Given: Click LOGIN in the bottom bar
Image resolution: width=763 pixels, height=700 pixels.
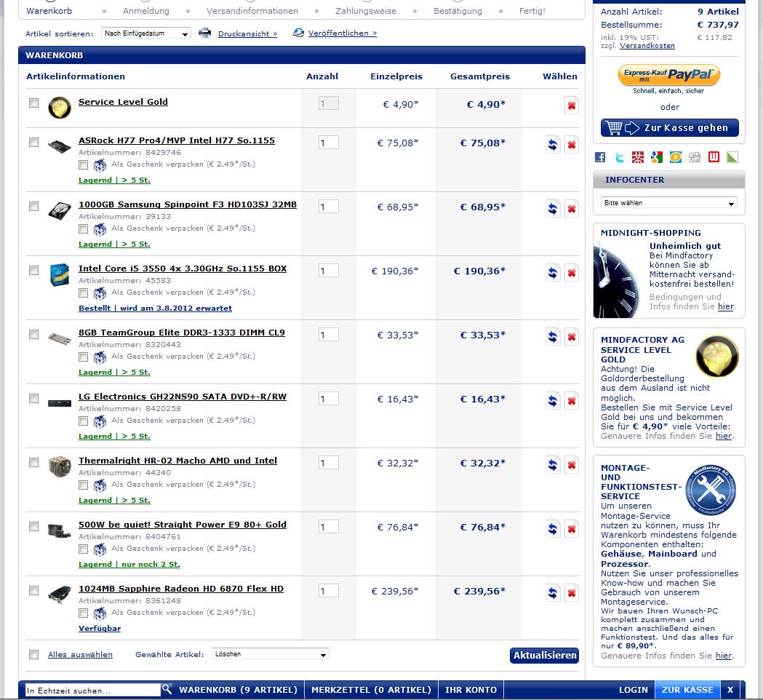Looking at the screenshot, I should click(x=633, y=690).
